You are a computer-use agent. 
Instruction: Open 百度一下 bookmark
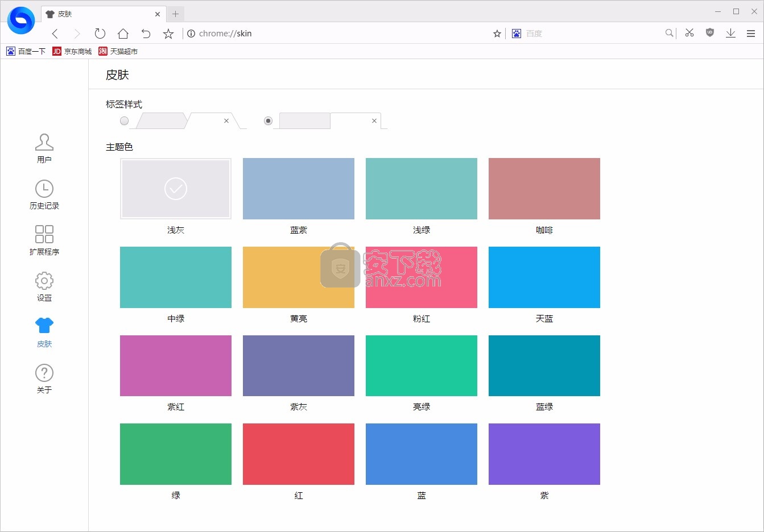[26, 51]
